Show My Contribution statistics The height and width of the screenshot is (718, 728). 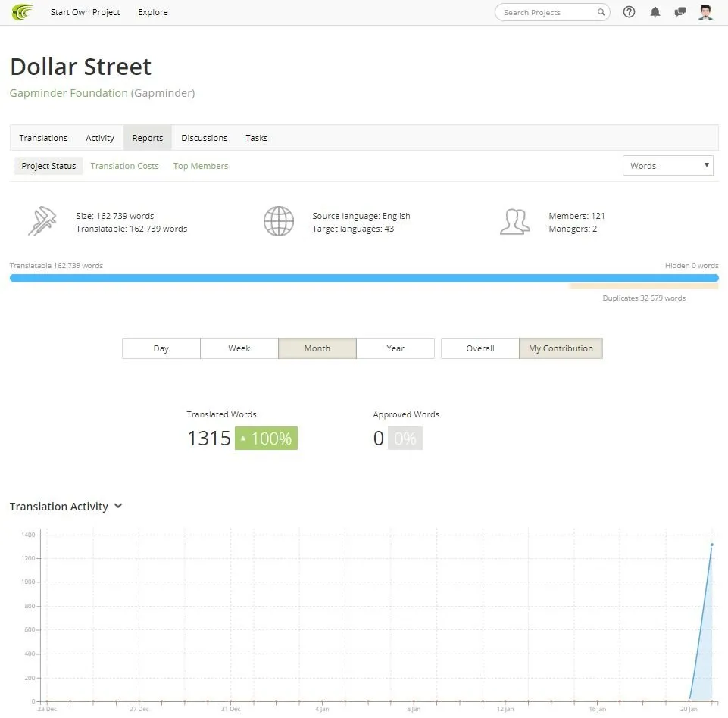click(561, 348)
